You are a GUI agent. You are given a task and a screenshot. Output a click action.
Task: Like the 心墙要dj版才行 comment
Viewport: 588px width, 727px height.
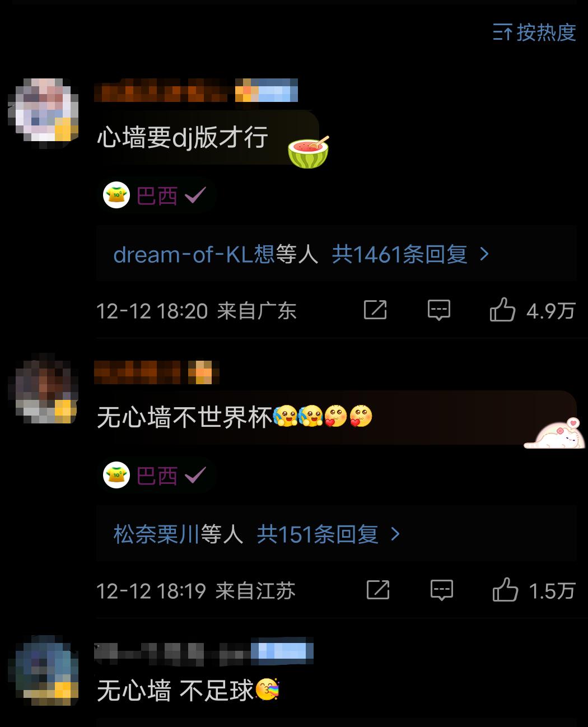pos(533,310)
